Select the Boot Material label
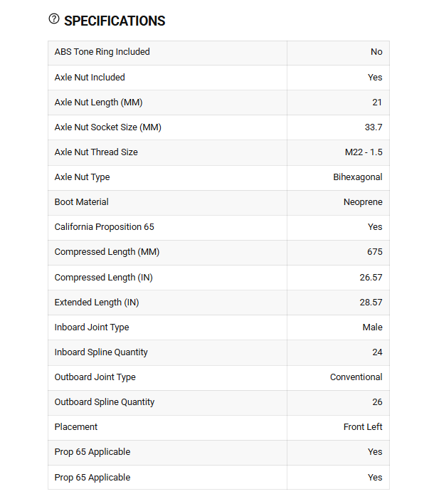 click(x=82, y=202)
